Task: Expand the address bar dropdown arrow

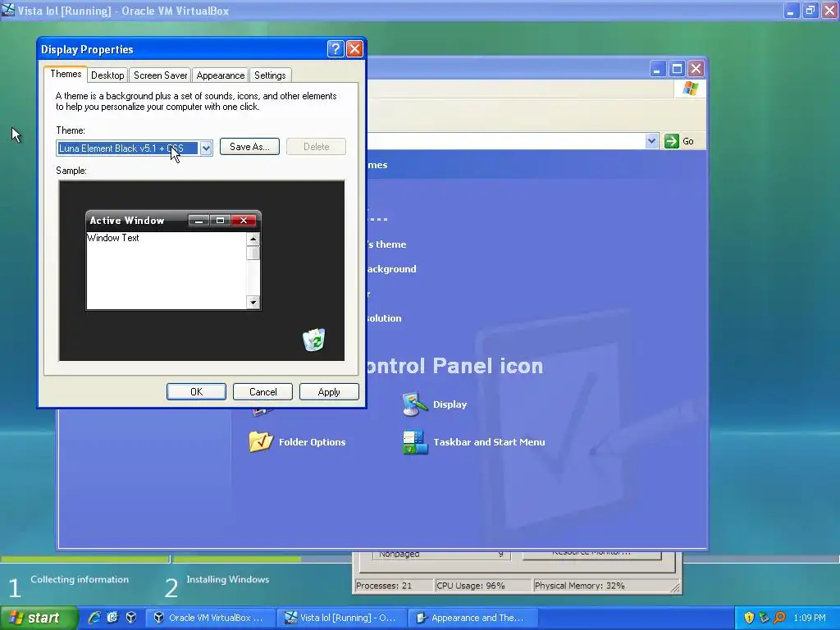Action: [651, 141]
